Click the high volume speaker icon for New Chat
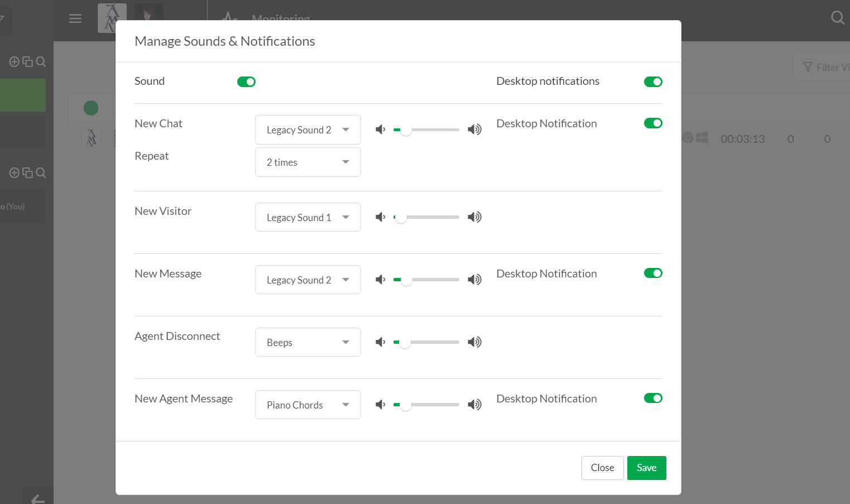This screenshot has width=850, height=504. click(x=474, y=129)
